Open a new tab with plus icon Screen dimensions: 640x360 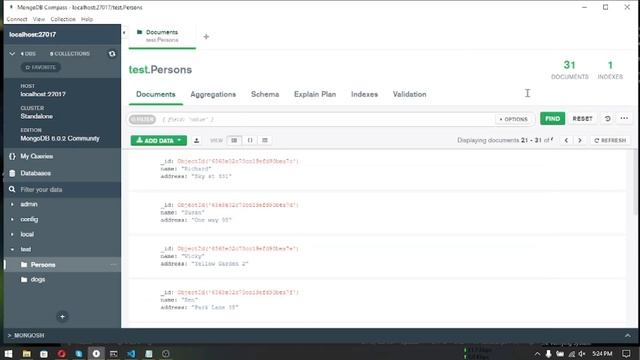pos(206,37)
